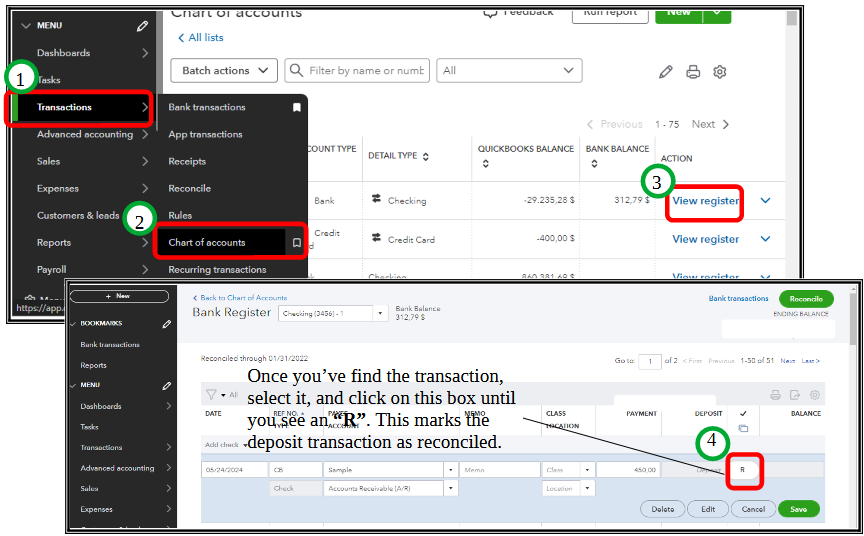Open action dropdown arrow next to Checking View register
This screenshot has height=536, width=864.
pyautogui.click(x=765, y=201)
